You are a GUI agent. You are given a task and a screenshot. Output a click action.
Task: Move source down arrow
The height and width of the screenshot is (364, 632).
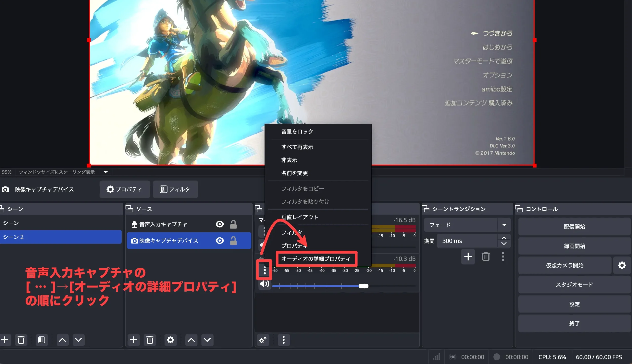click(207, 340)
